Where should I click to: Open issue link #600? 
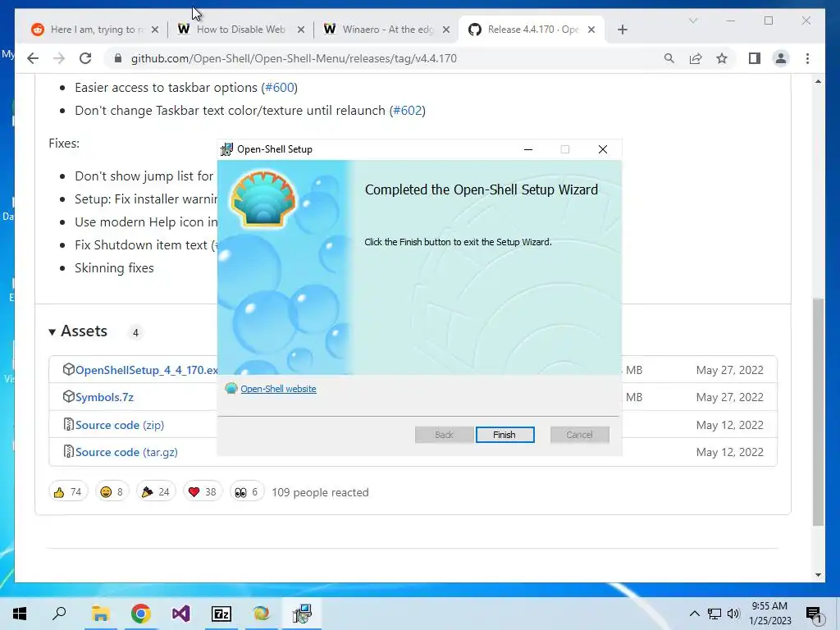[279, 87]
